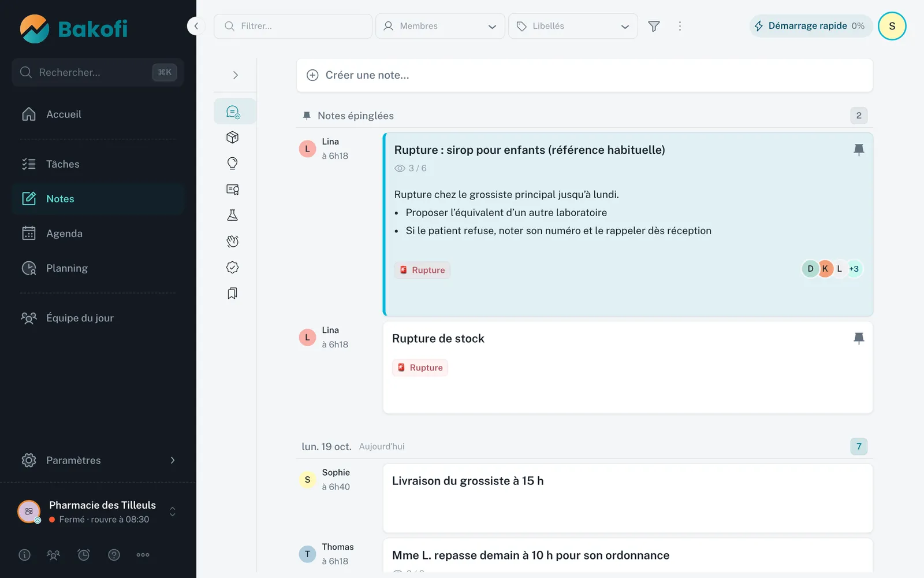This screenshot has width=924, height=578.
Task: Click the Filtrer input field
Action: click(293, 26)
